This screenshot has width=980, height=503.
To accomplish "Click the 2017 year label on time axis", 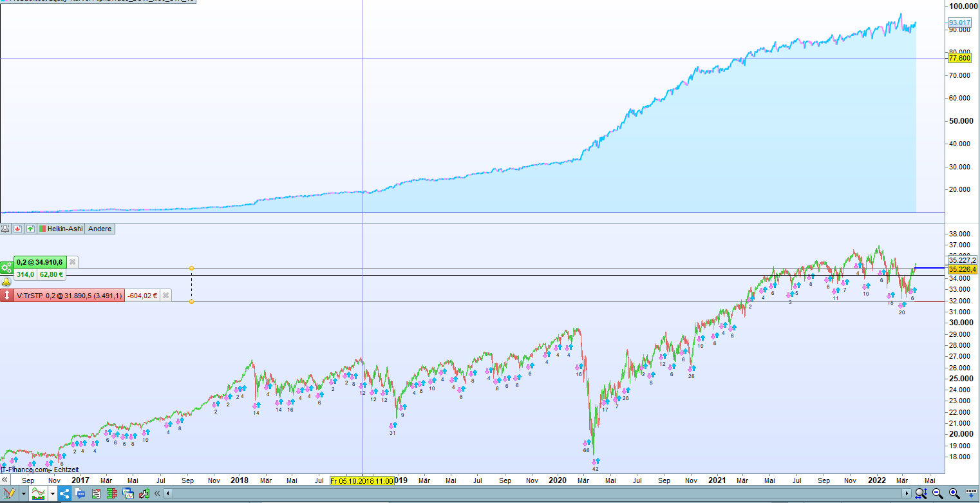I will (80, 480).
